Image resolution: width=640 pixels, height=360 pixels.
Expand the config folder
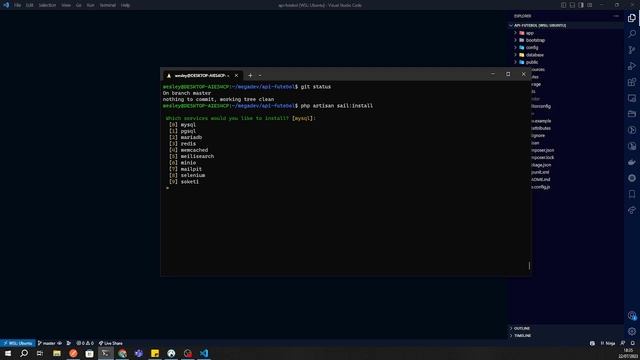pyautogui.click(x=532, y=48)
